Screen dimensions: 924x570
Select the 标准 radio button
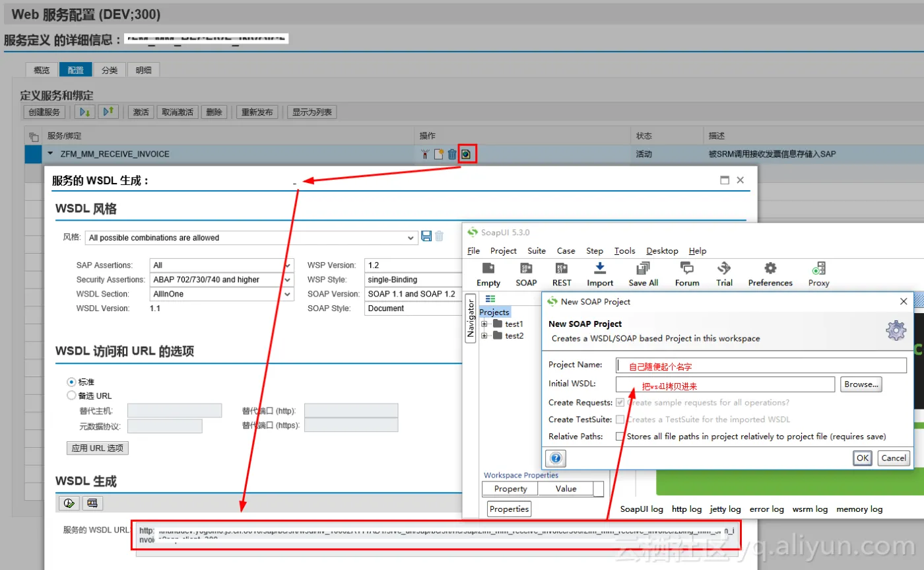point(71,382)
